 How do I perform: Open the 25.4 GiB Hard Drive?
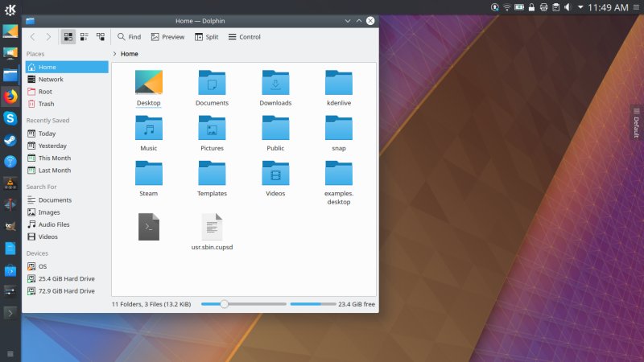[67, 278]
